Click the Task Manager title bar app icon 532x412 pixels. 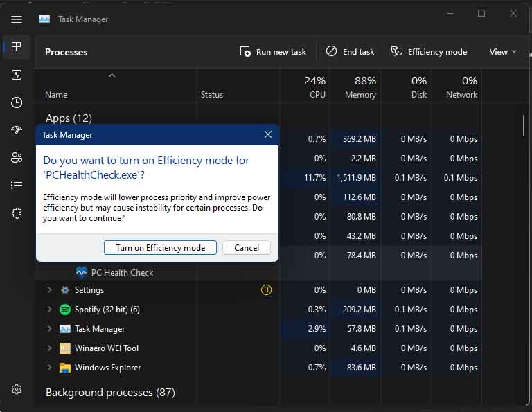[44, 19]
